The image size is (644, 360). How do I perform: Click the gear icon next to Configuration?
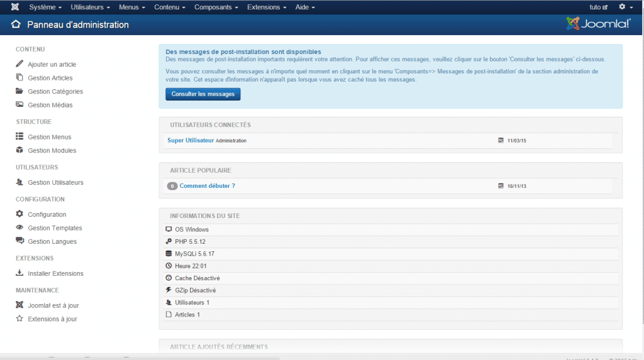(x=19, y=214)
